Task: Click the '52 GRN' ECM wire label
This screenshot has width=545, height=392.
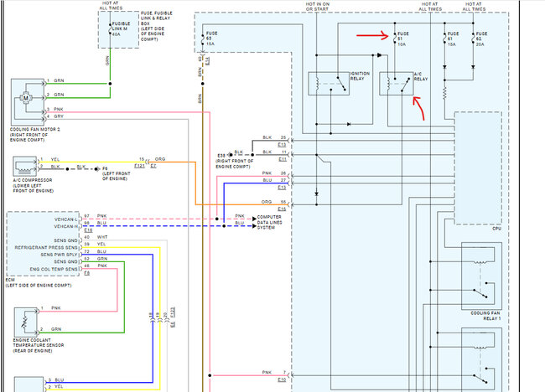Action: click(x=96, y=259)
